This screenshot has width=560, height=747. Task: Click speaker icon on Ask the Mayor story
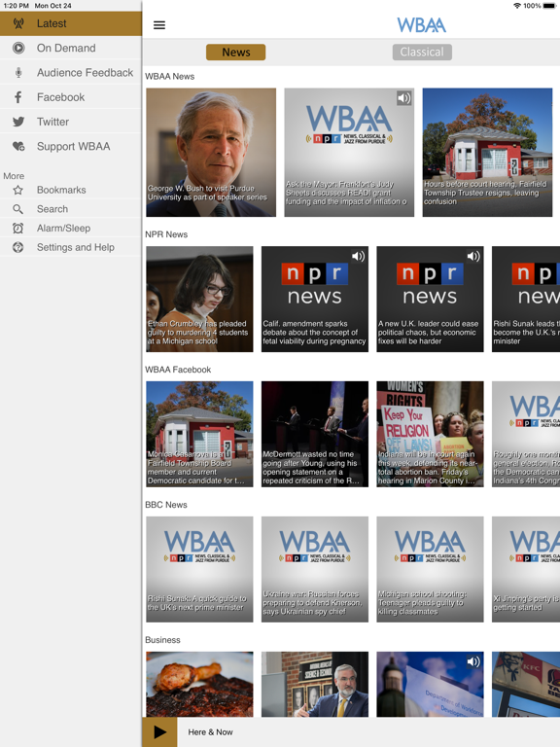click(403, 98)
